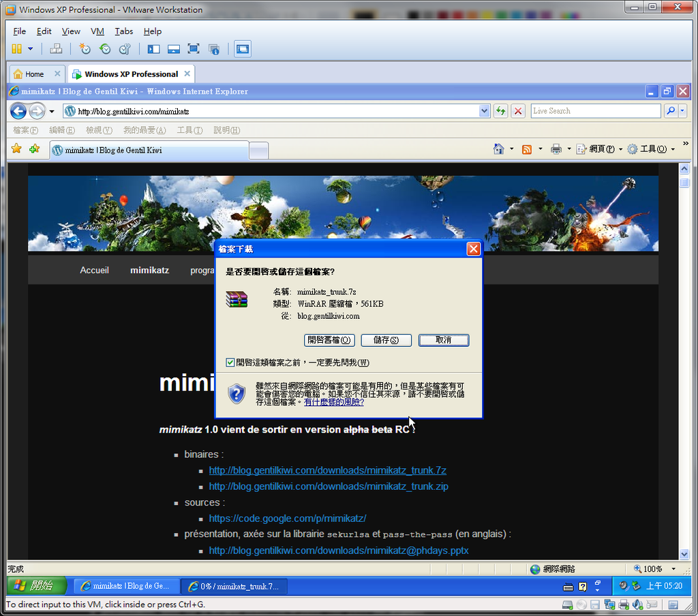The image size is (698, 616).
Task: Open VMware View menu
Action: [x=71, y=31]
